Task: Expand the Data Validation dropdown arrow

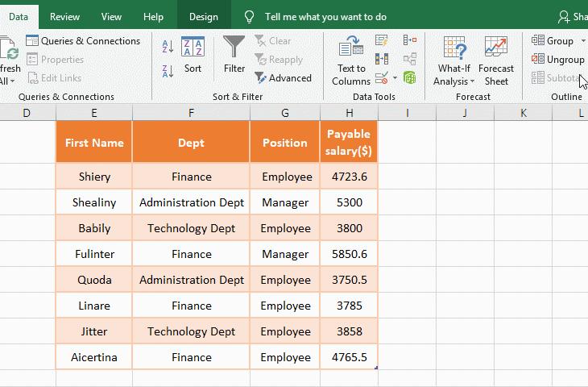Action: (395, 78)
